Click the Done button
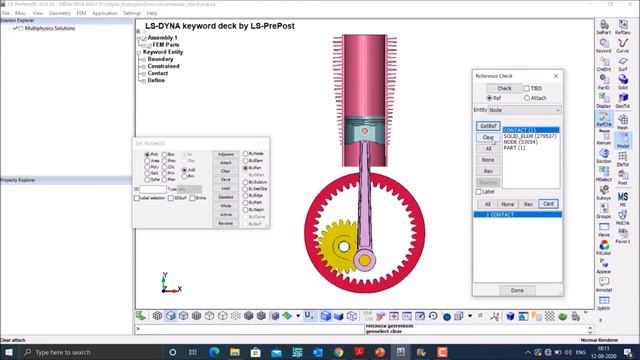This screenshot has height=360, width=640. pyautogui.click(x=517, y=290)
